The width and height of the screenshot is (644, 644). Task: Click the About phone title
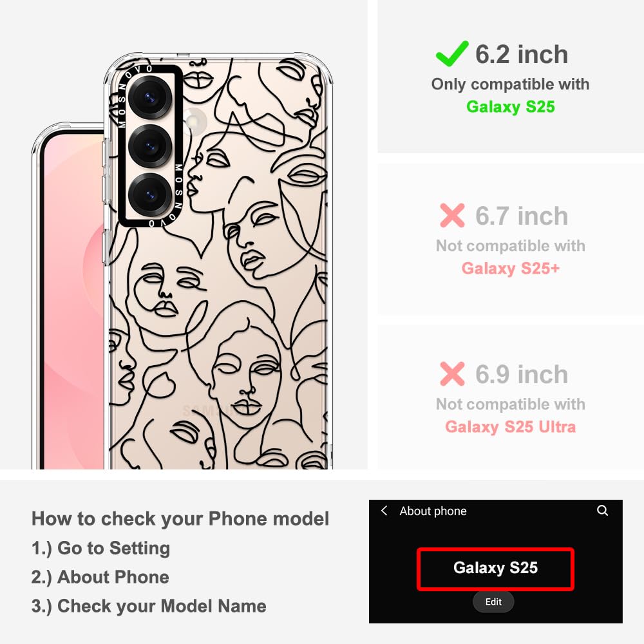pos(433,511)
